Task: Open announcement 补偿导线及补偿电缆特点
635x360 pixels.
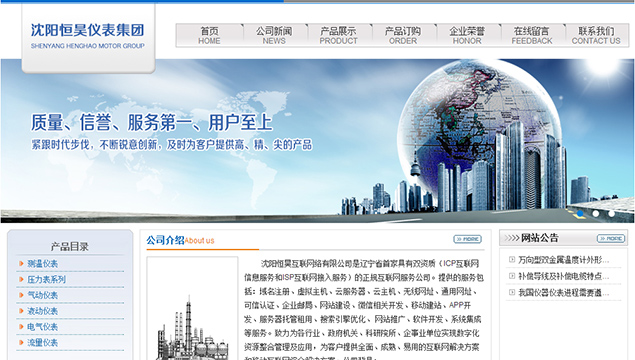Action: 563,276
